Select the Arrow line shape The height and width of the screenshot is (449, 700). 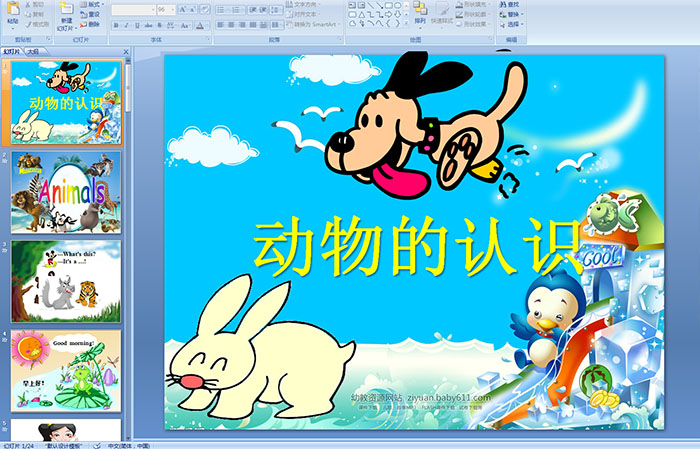[379, 5]
